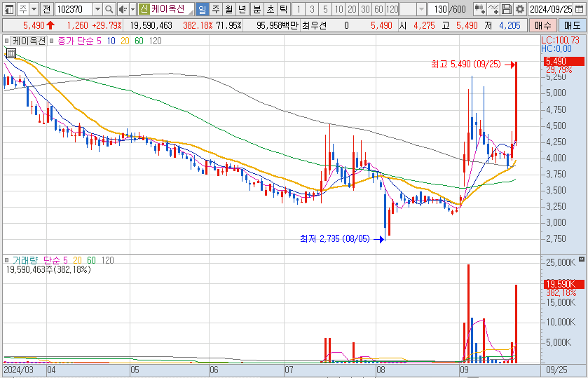Click the 95,958백만 trading value
Image resolution: width=588 pixels, height=378 pixels.
coord(278,25)
